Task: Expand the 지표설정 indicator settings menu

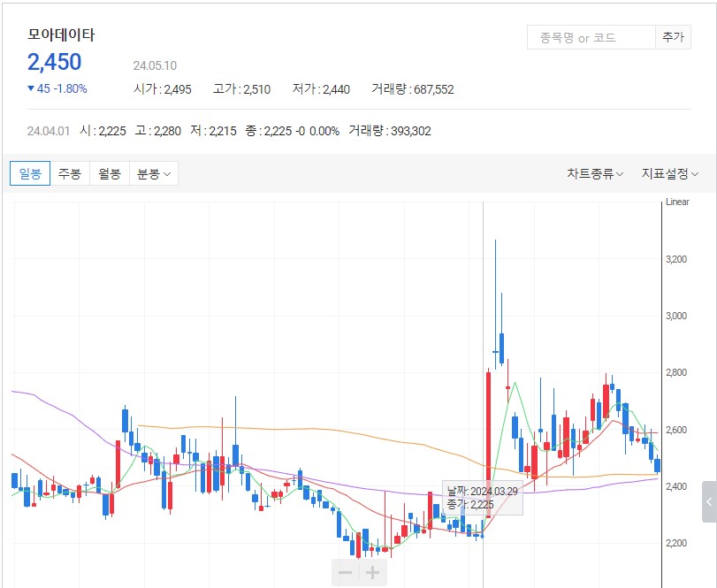Action: click(x=670, y=173)
